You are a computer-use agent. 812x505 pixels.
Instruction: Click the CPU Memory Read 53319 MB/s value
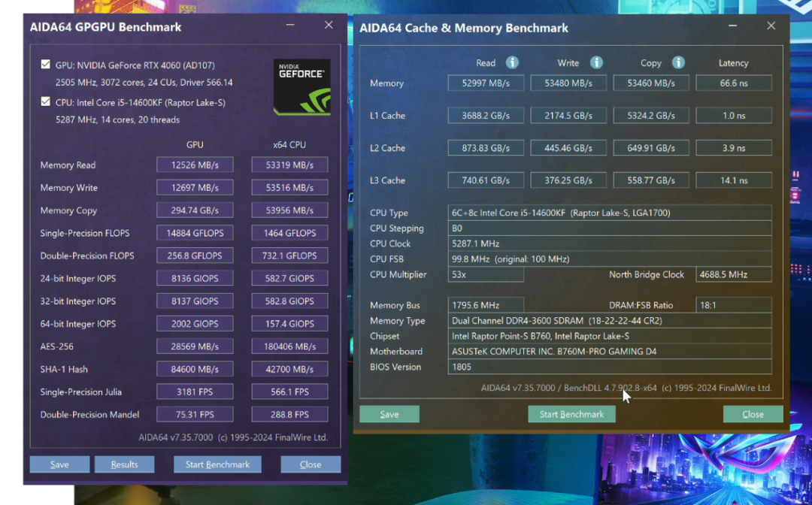289,165
